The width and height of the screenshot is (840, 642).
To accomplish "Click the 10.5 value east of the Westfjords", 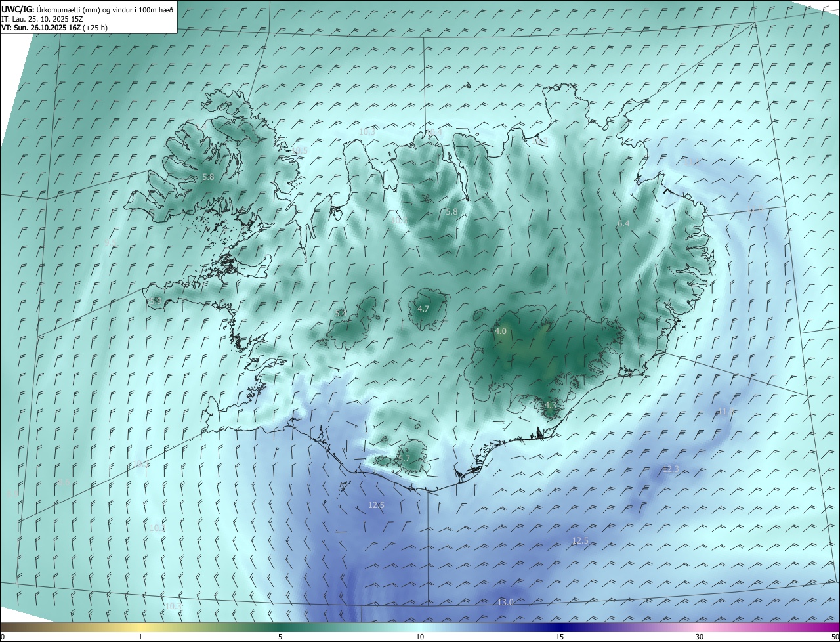I will (299, 151).
